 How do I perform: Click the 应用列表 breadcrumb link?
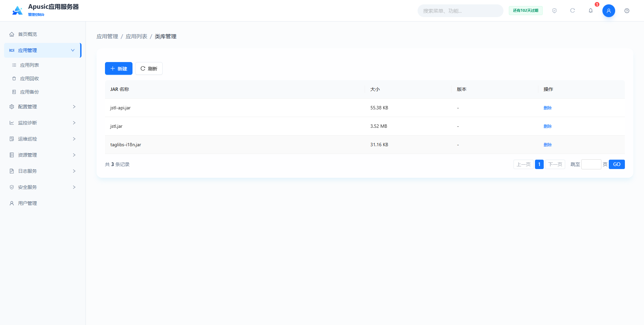tap(137, 36)
